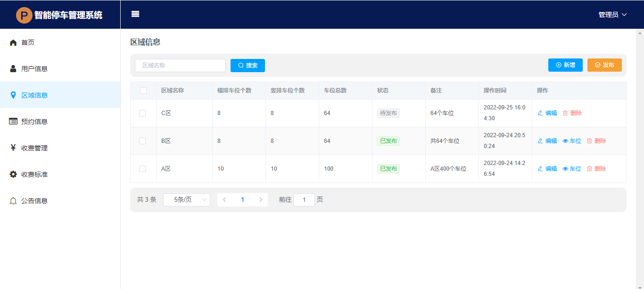Click the bell icon for 公告信息

(13, 201)
